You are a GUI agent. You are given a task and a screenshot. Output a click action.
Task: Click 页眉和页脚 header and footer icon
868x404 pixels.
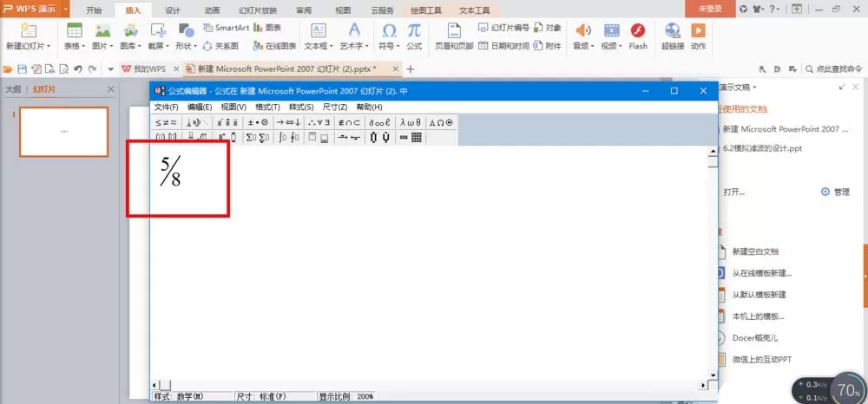(x=454, y=31)
